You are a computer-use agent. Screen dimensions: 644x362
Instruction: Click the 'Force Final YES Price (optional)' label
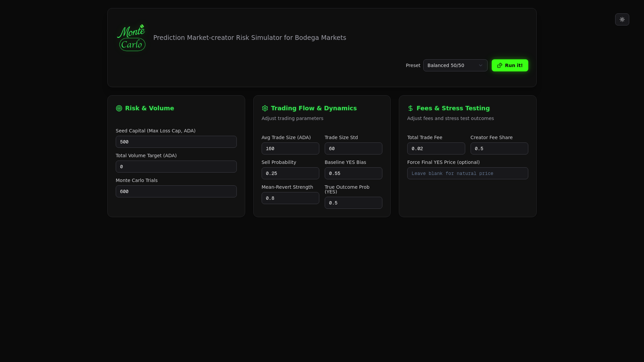tap(443, 162)
